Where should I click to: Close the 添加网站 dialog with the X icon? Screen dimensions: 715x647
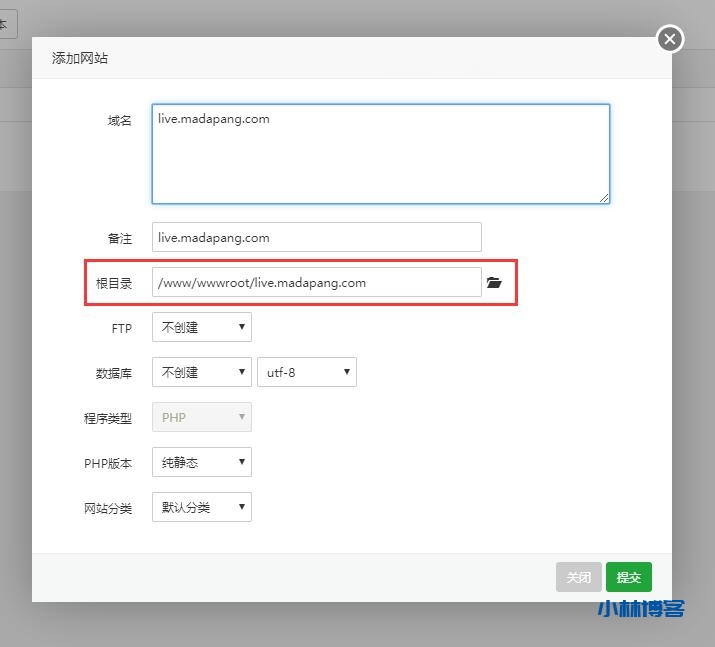(x=670, y=39)
